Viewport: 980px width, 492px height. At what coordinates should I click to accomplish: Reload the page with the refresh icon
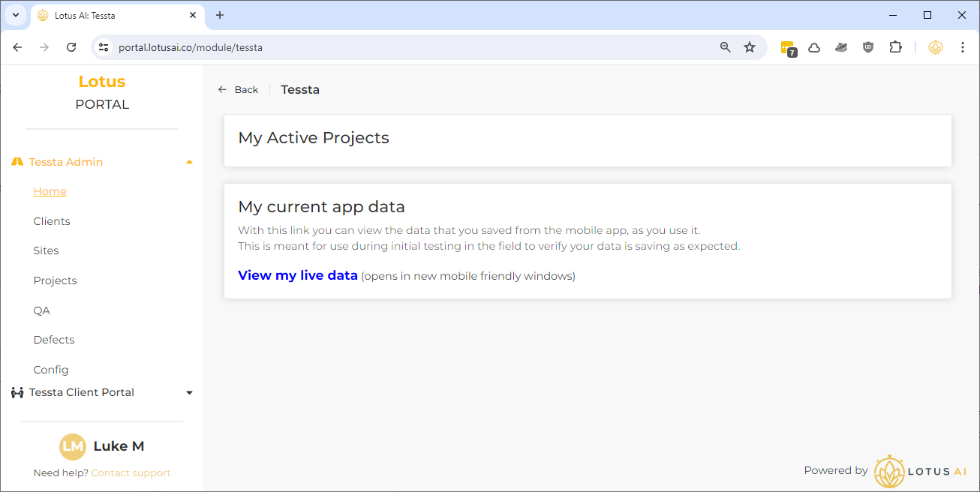71,47
